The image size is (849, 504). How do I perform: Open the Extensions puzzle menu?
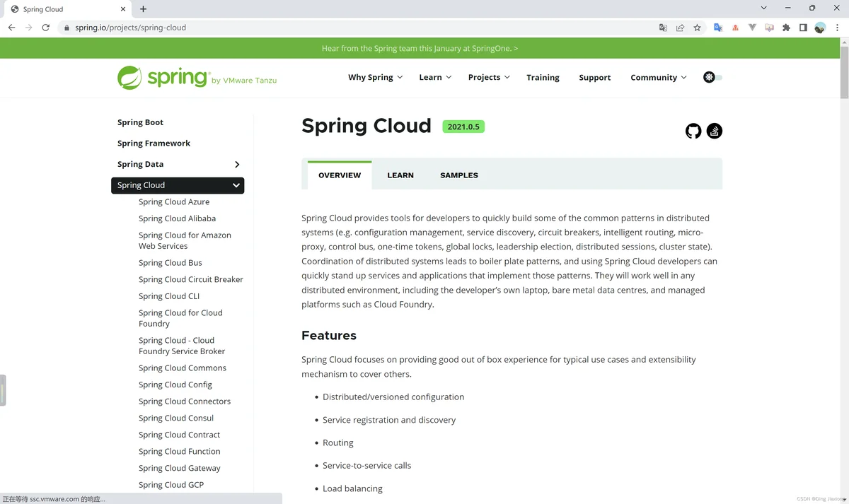786,28
